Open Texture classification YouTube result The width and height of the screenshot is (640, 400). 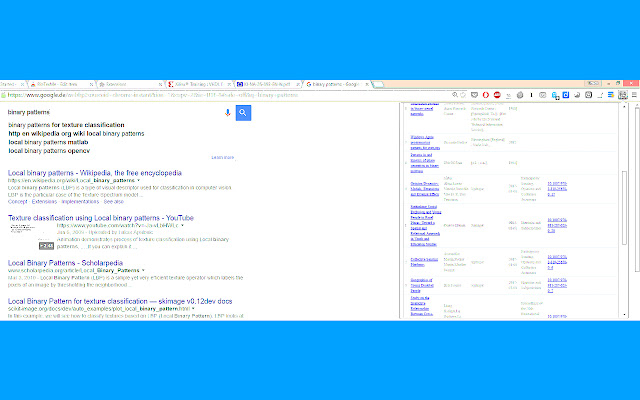coord(101,218)
